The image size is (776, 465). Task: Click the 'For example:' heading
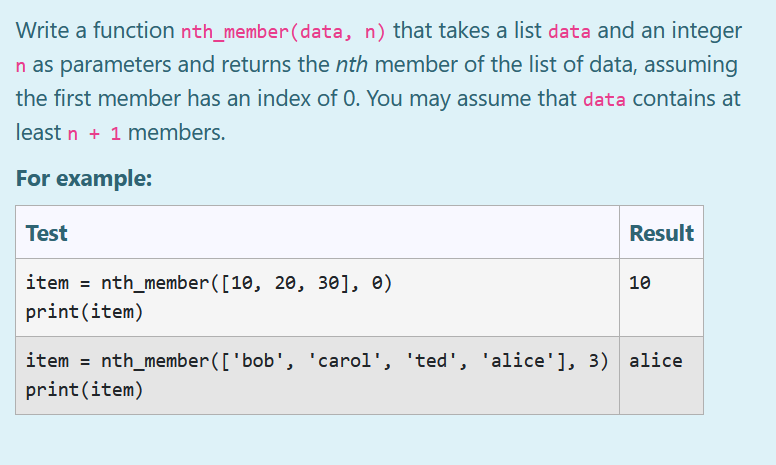pos(84,178)
